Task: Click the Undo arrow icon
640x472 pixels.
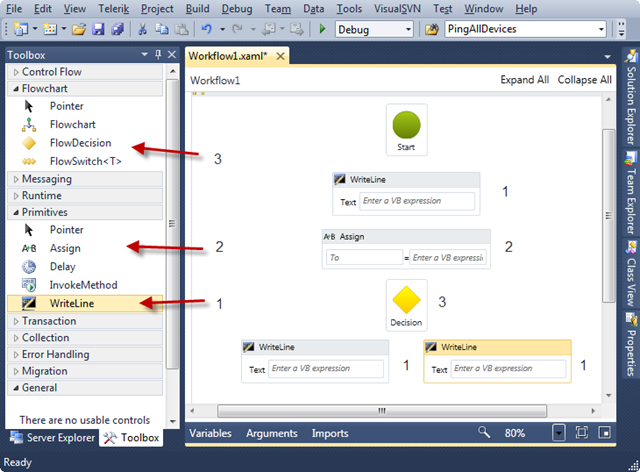Action: pos(207,29)
